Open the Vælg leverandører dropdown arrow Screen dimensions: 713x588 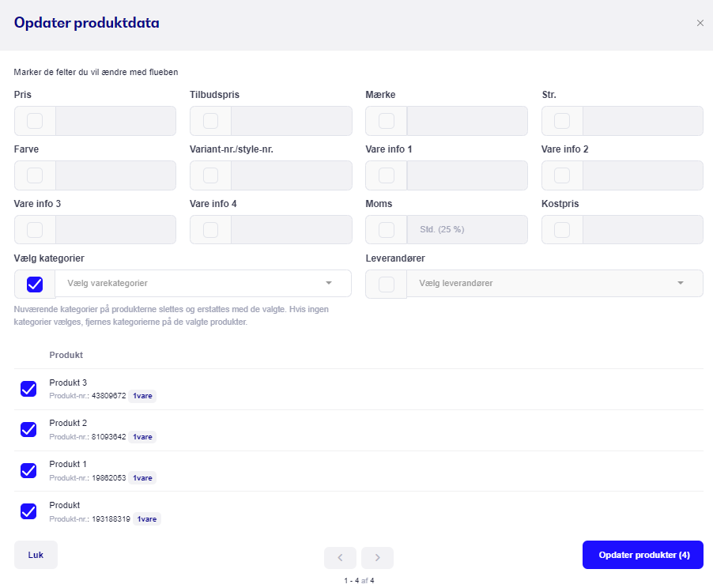pyautogui.click(x=681, y=283)
